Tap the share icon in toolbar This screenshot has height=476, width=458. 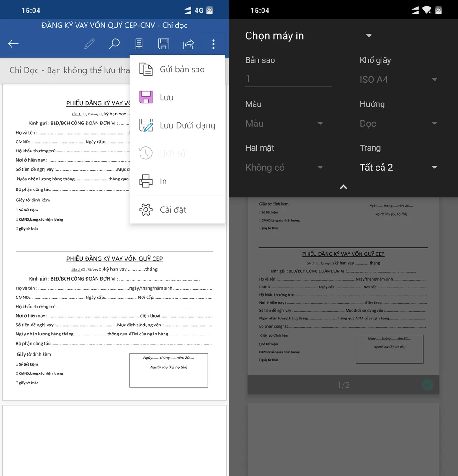pyautogui.click(x=188, y=44)
